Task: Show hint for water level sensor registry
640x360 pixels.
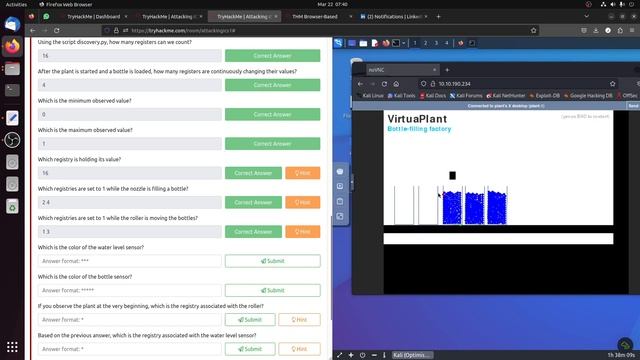Action: 299,349
